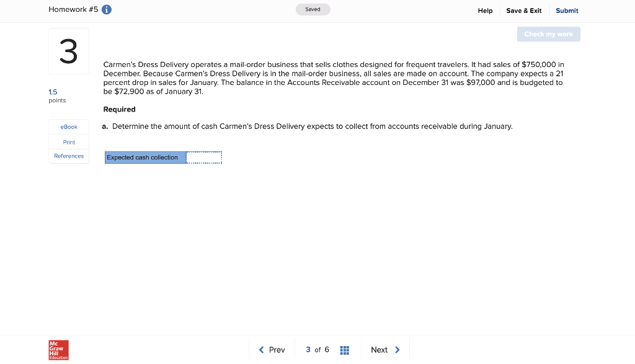Click the info icon beside Homework #5
Viewport: 635px width, 364px height.
[x=107, y=9]
